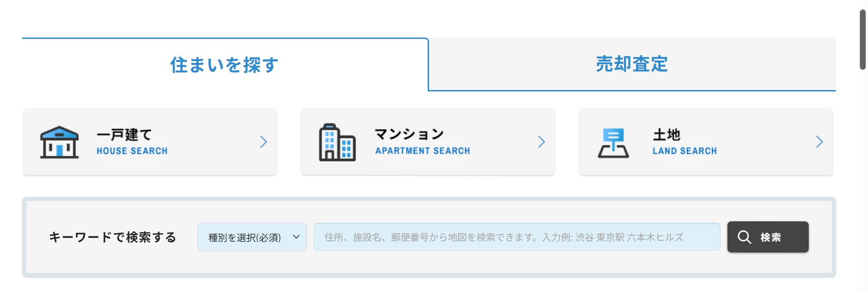
Task: Click the magnifying glass search icon
Action: click(x=744, y=237)
